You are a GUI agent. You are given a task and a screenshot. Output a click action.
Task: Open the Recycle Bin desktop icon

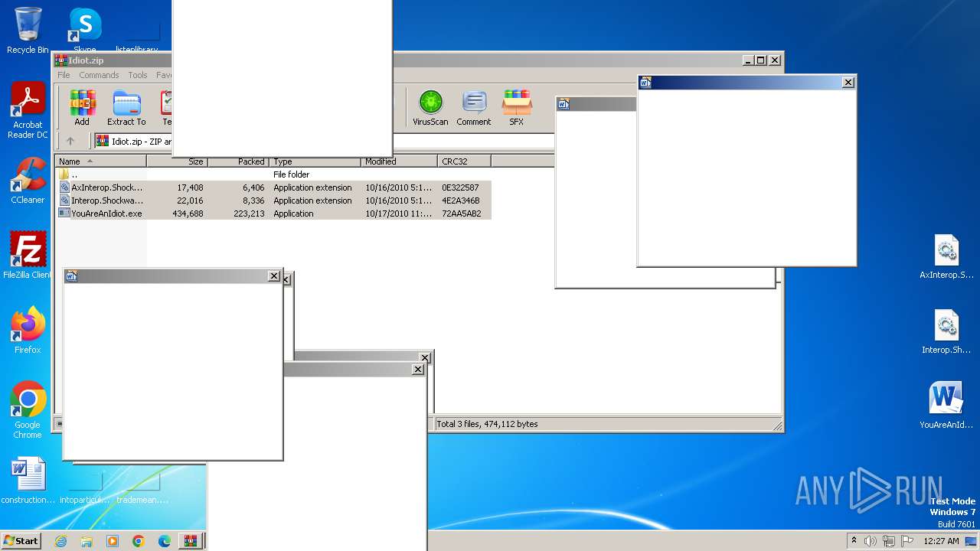28,31
